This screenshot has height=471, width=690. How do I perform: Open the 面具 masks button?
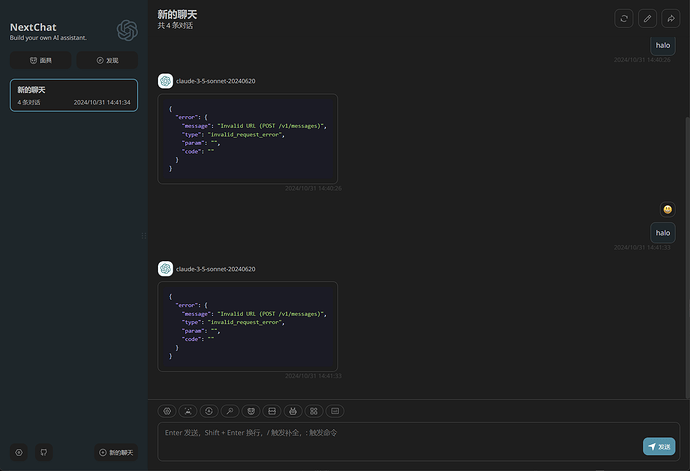tap(40, 60)
